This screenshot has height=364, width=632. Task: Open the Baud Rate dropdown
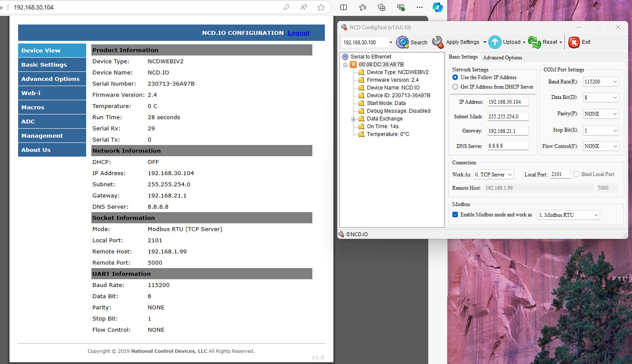click(x=601, y=82)
